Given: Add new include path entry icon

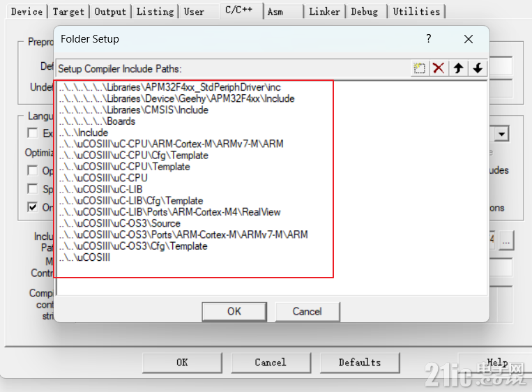Looking at the screenshot, I should (x=420, y=68).
